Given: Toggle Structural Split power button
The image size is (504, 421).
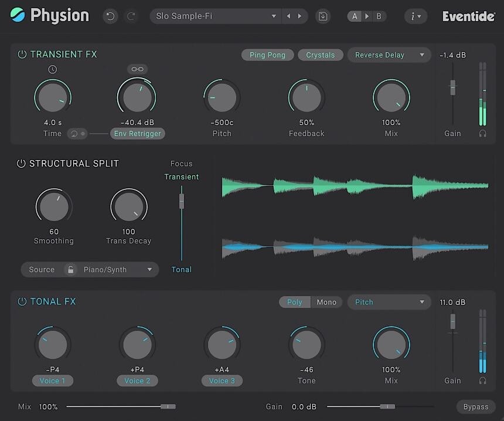Looking at the screenshot, I should (21, 164).
